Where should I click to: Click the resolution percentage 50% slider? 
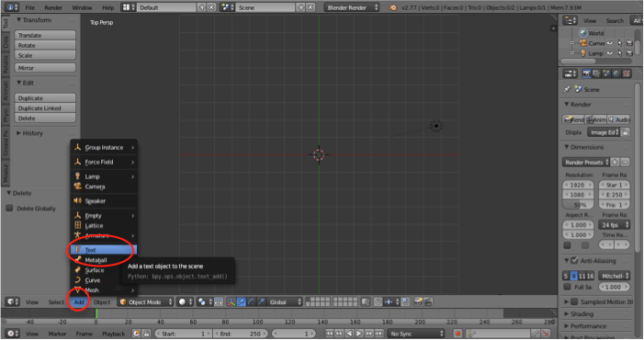[578, 205]
